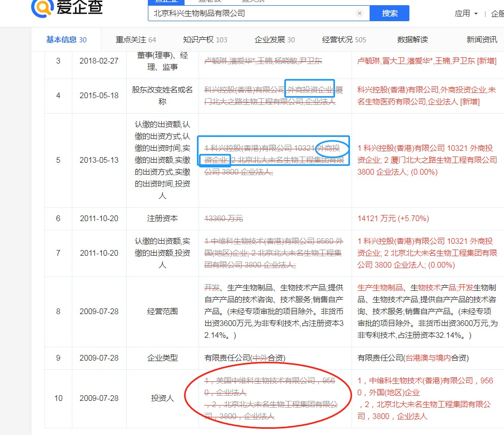Click row 5 new contribution text
The height and width of the screenshot is (435, 504).
tap(427, 160)
